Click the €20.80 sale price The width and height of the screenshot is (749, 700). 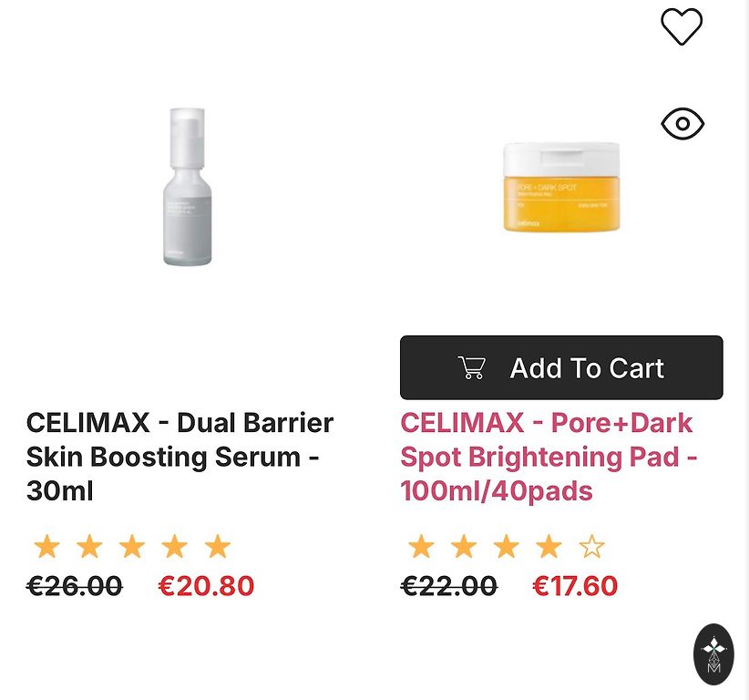coord(206,586)
